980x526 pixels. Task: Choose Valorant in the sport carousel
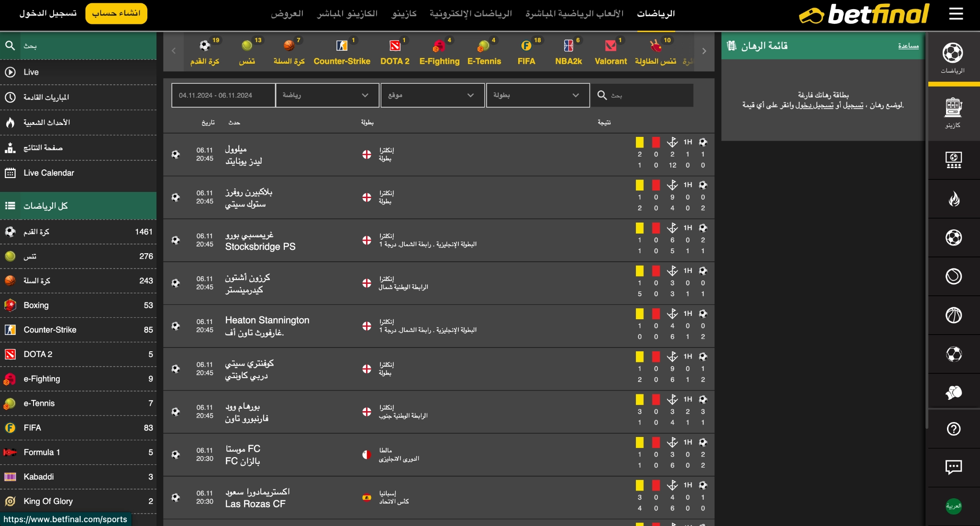[611, 52]
